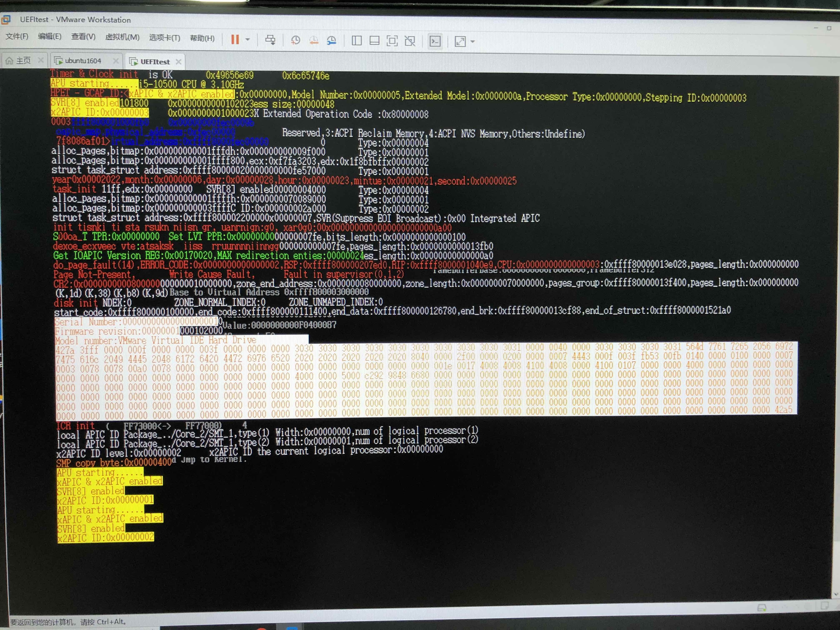Switch to the ubuntu1604 tab
Screen dimensions: 840x630
coord(83,61)
